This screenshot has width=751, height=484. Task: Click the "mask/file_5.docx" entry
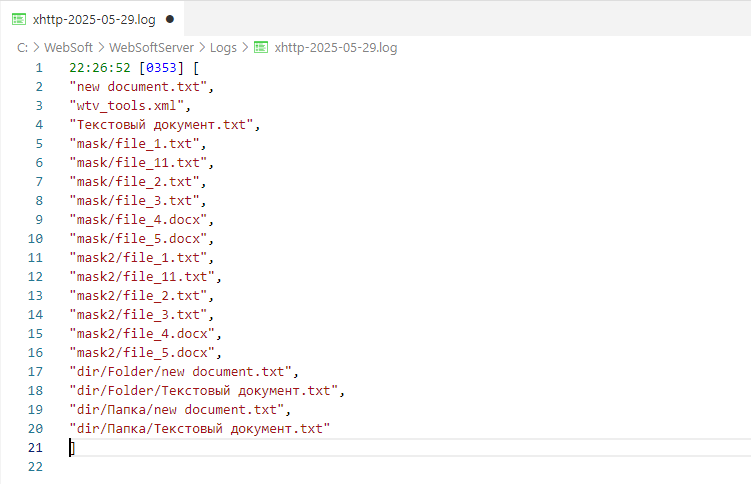pyautogui.click(x=138, y=239)
